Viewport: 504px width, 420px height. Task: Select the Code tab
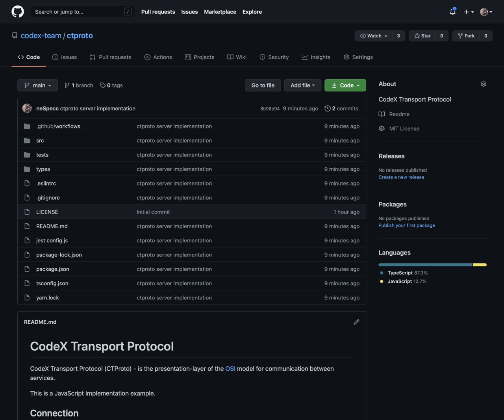click(29, 57)
